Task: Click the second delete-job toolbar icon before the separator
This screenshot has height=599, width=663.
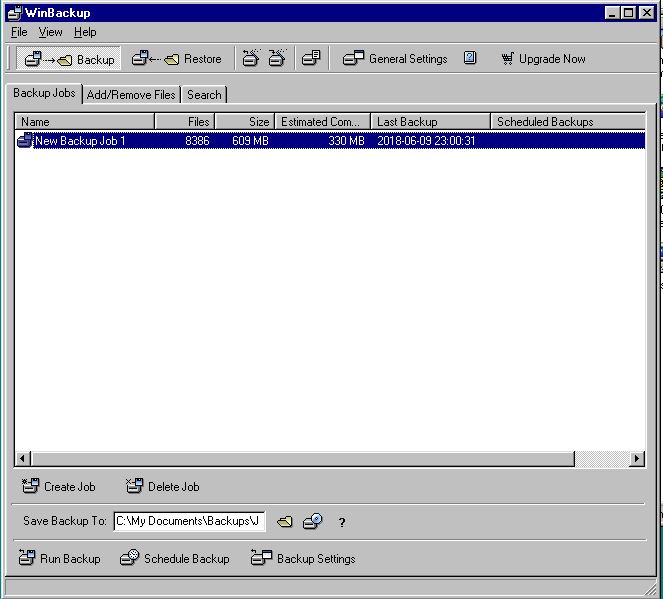Action: [277, 58]
